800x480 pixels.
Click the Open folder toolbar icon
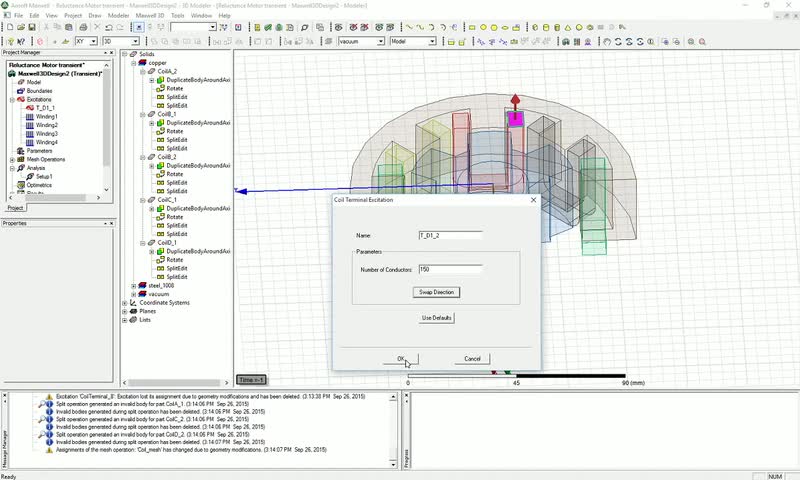21,27
